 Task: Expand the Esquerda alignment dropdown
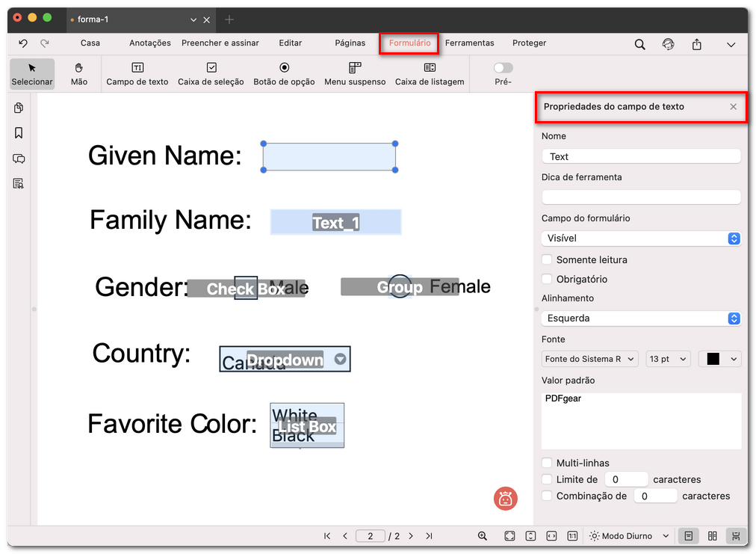pyautogui.click(x=641, y=318)
